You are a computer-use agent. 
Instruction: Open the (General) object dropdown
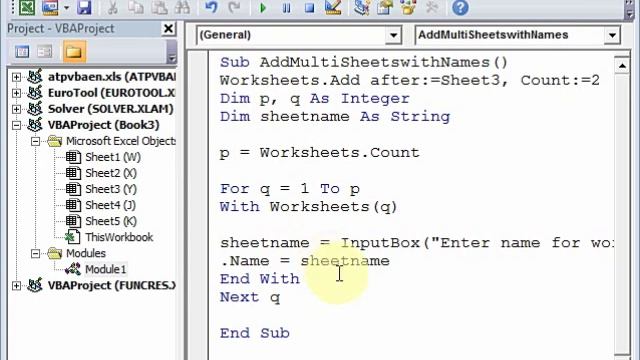pyautogui.click(x=393, y=35)
